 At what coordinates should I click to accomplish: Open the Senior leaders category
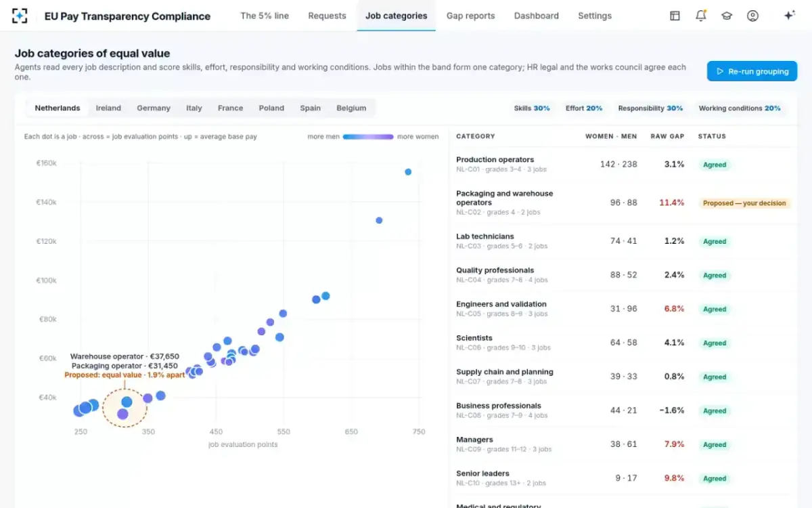click(623, 478)
